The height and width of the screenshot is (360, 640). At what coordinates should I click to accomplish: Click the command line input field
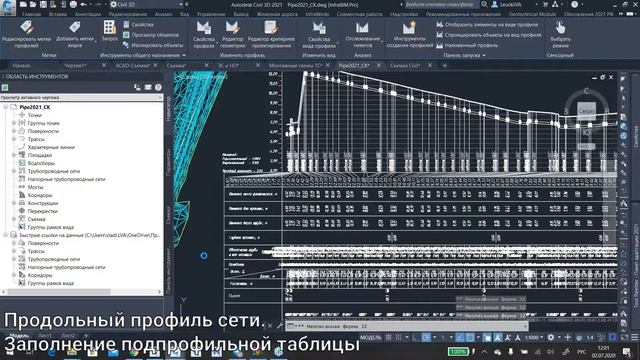point(407,326)
